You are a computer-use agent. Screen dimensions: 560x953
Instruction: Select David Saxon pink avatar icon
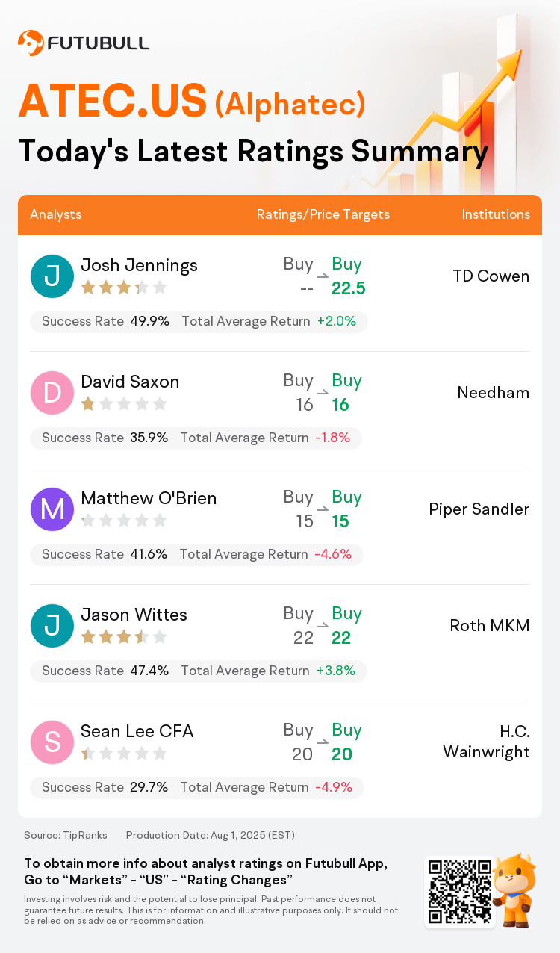[52, 393]
